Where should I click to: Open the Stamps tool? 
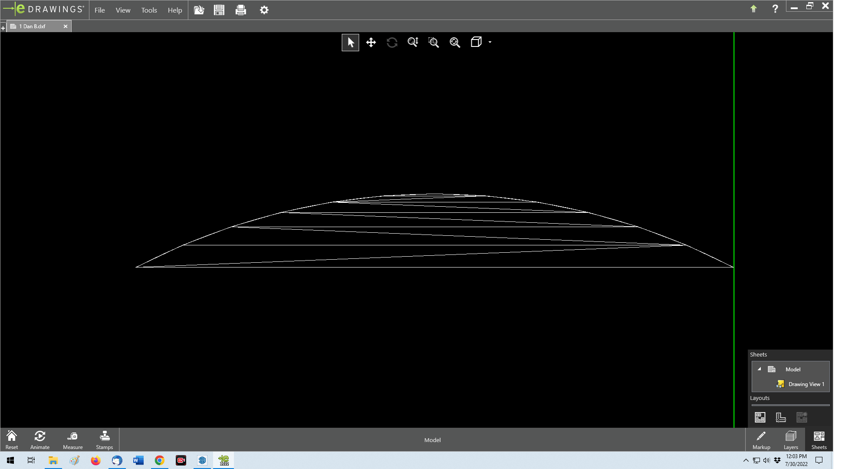[104, 440]
